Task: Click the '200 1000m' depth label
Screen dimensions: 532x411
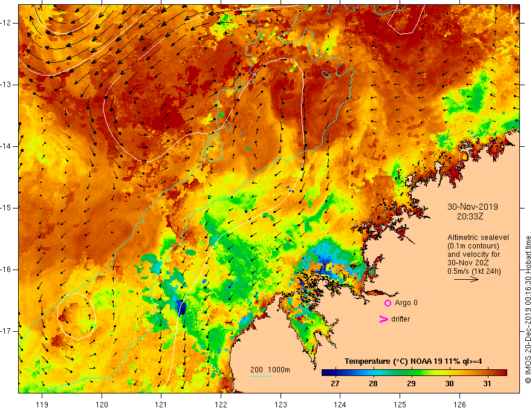Action: coord(270,370)
